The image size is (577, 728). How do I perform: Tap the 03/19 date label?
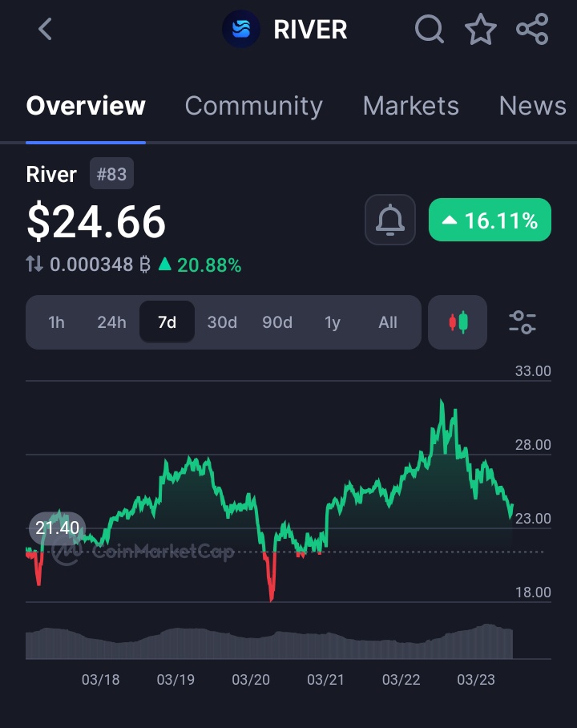click(176, 680)
